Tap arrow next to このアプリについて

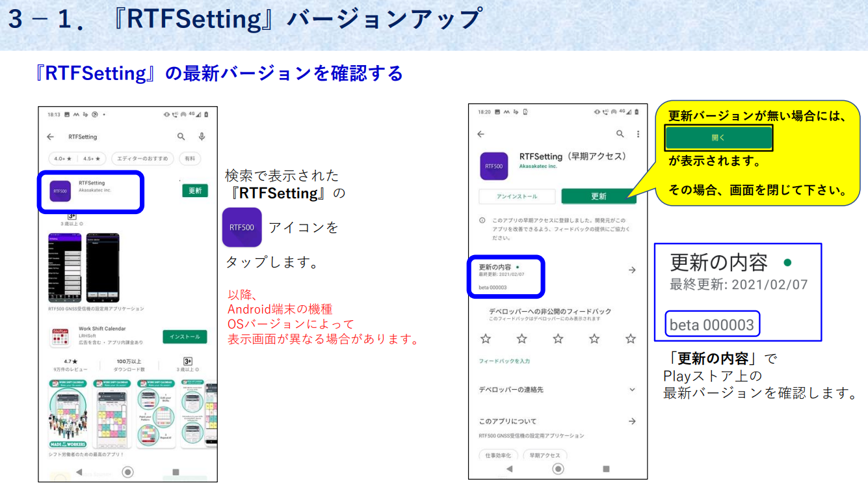631,421
